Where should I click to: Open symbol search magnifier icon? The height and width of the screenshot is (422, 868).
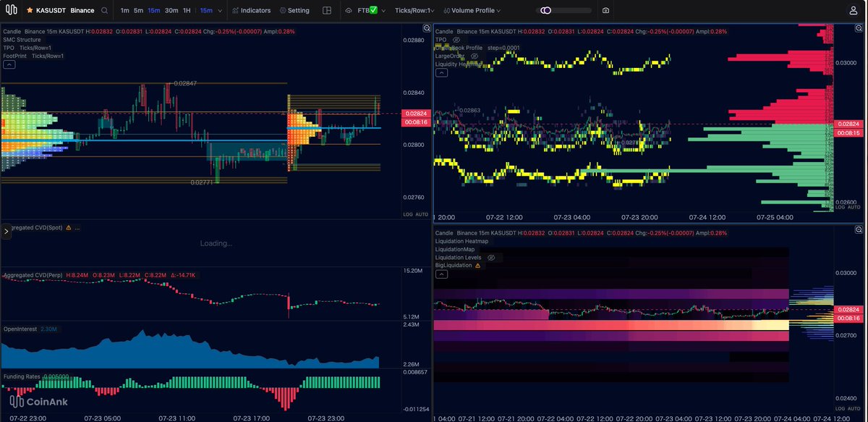tap(105, 11)
